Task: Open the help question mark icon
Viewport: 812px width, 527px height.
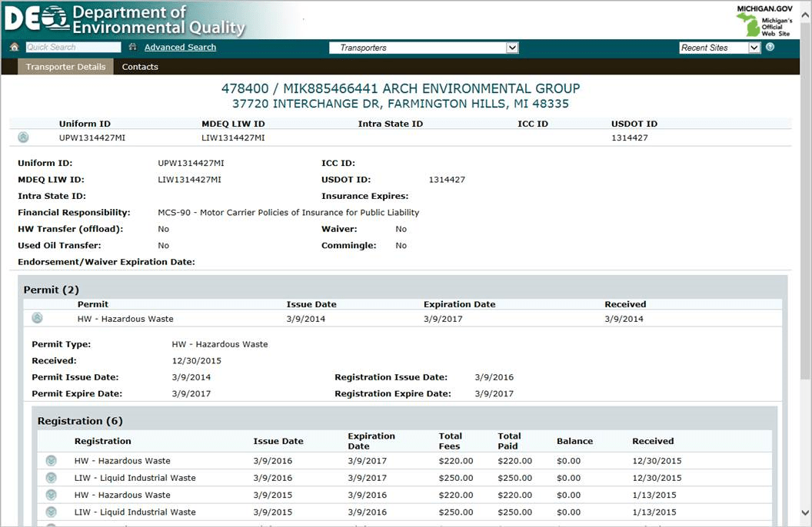Action: (770, 47)
